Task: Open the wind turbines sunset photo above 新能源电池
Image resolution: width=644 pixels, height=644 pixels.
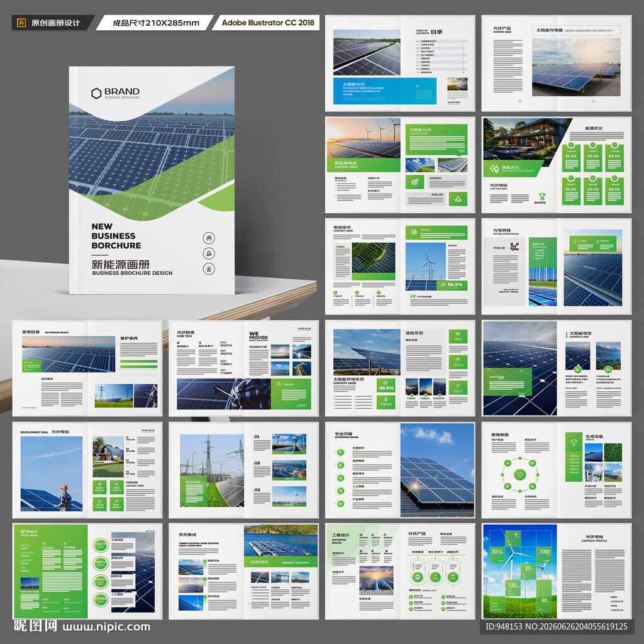Action: [x=364, y=138]
